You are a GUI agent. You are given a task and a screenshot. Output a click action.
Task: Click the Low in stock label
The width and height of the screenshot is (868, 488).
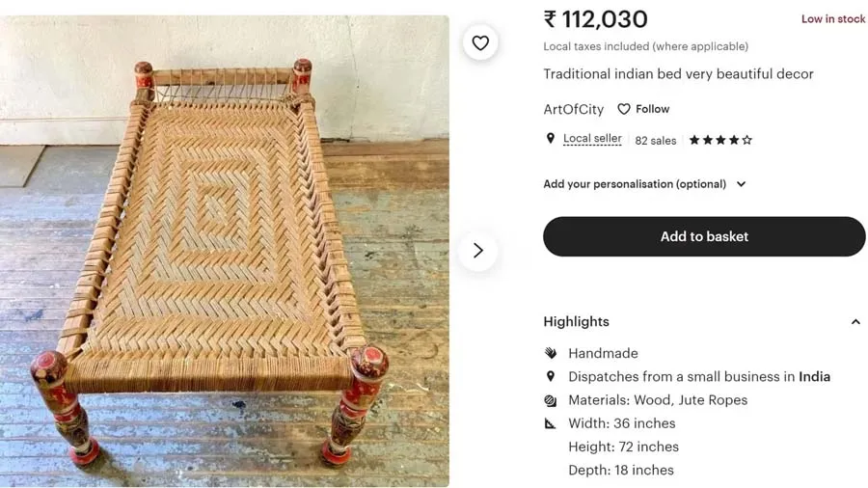point(832,19)
